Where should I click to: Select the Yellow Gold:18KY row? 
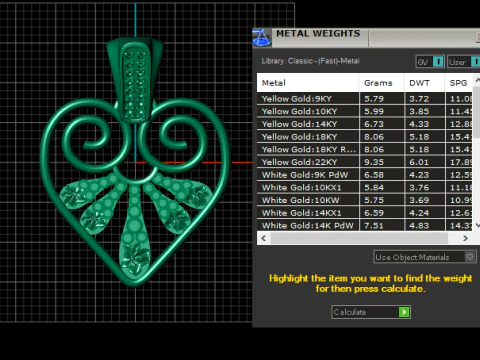[365, 137]
